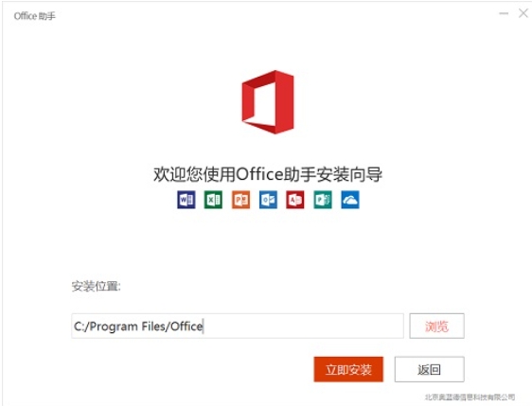The image size is (532, 406).
Task: Click the 'Office 助手' window title
Action: 35,16
